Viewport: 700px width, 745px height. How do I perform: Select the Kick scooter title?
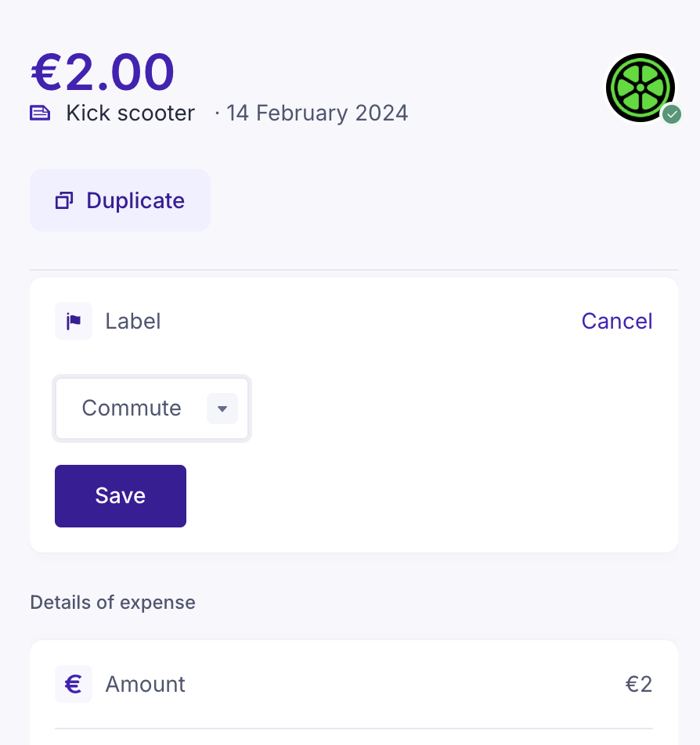129,113
